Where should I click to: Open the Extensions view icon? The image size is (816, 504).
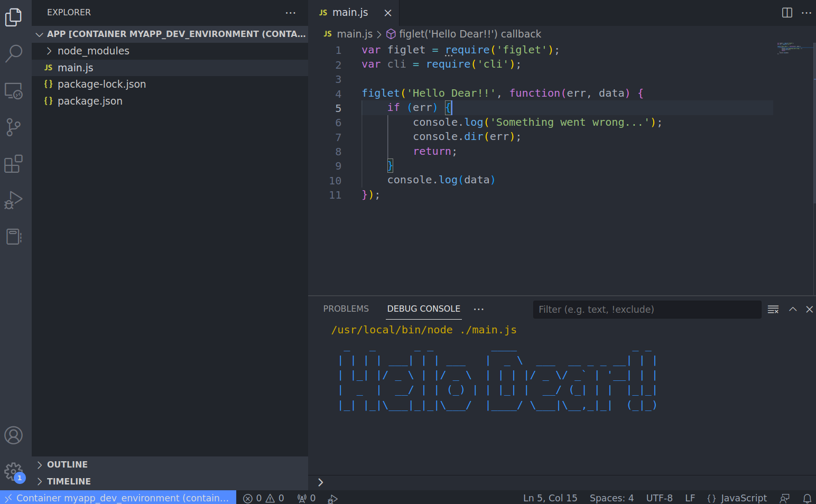pyautogui.click(x=13, y=164)
